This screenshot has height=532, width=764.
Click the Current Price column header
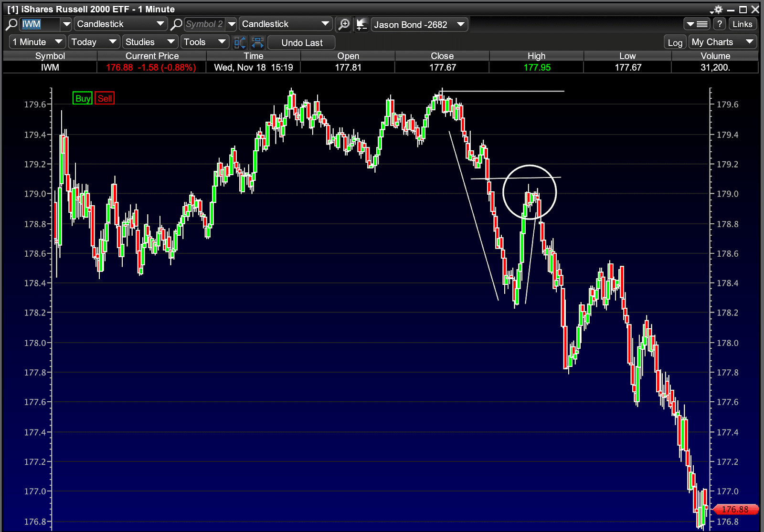(x=152, y=56)
